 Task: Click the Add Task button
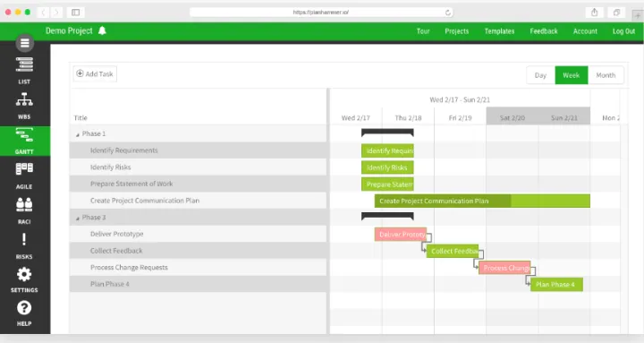[x=95, y=73]
